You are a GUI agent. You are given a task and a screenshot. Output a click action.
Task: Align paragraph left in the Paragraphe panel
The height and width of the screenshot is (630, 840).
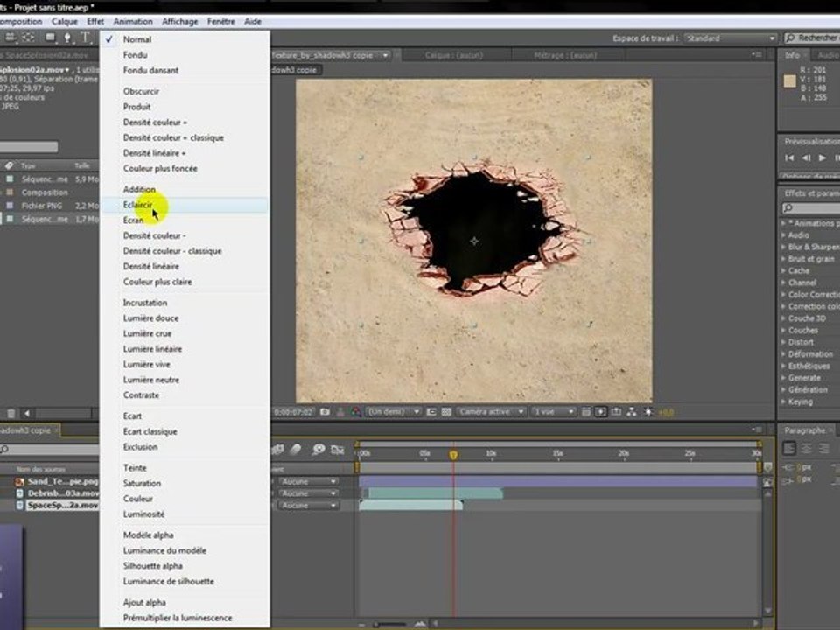(x=789, y=448)
